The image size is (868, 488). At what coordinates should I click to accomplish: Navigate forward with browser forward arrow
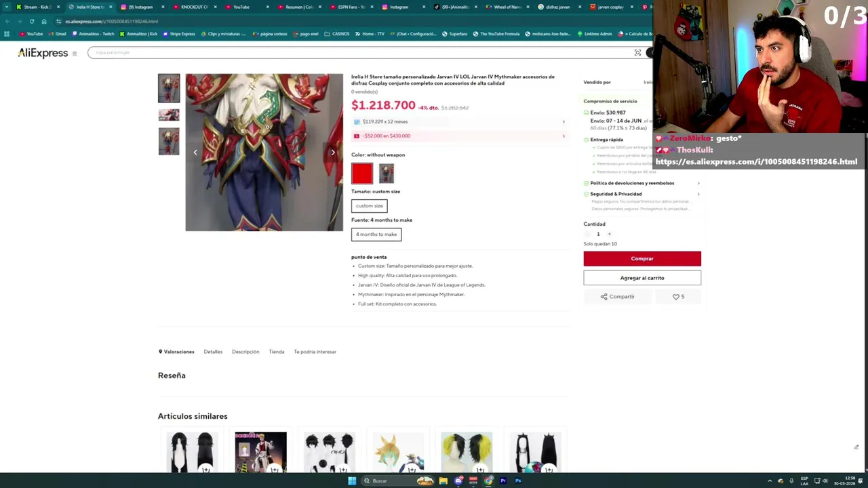point(19,21)
